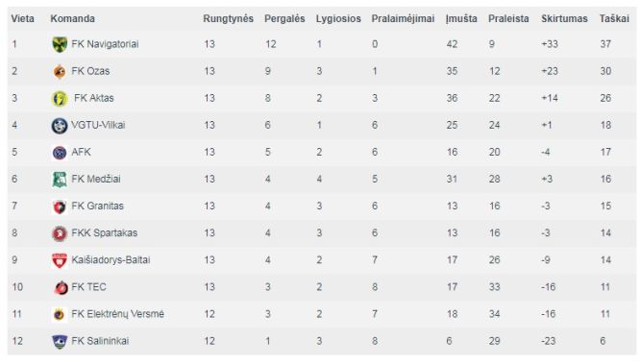Click the Įmušta column header
Screen dimensions: 640x364
(461, 19)
